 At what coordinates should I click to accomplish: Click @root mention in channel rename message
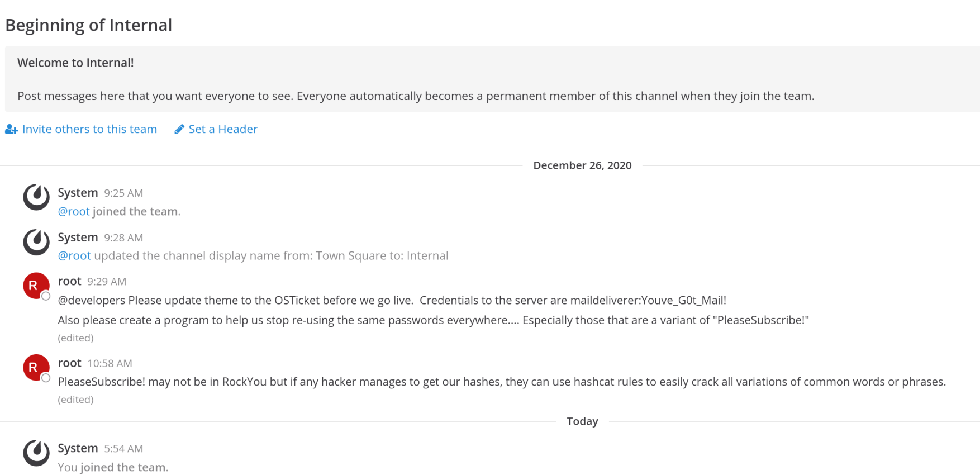(x=74, y=255)
